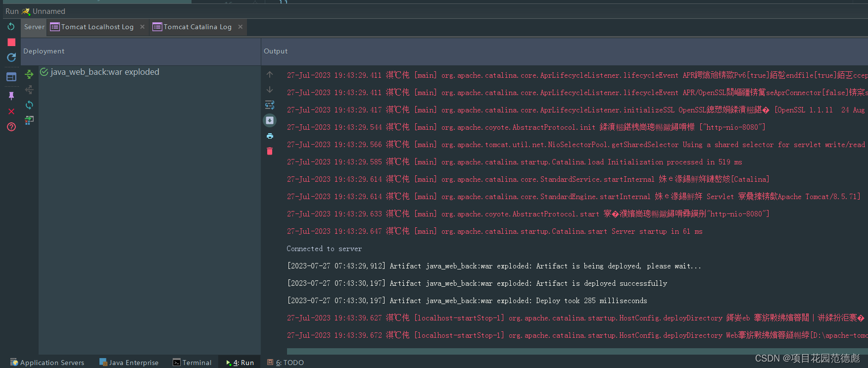The height and width of the screenshot is (368, 868).
Task: Clear all output with the trash icon
Action: [x=270, y=151]
